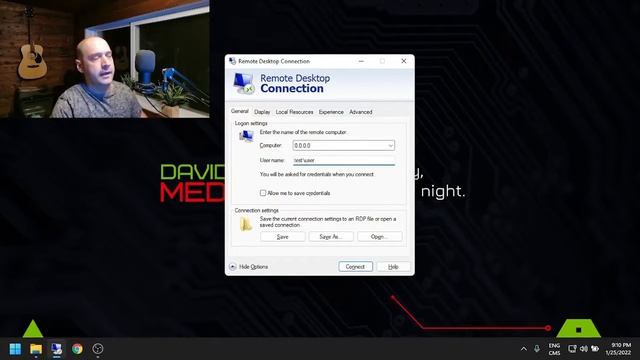Focus the User name field
The width and height of the screenshot is (640, 360).
coord(344,160)
